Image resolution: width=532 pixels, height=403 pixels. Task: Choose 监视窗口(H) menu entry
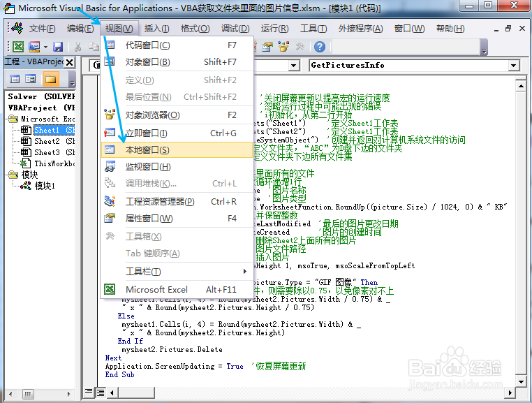(177, 167)
